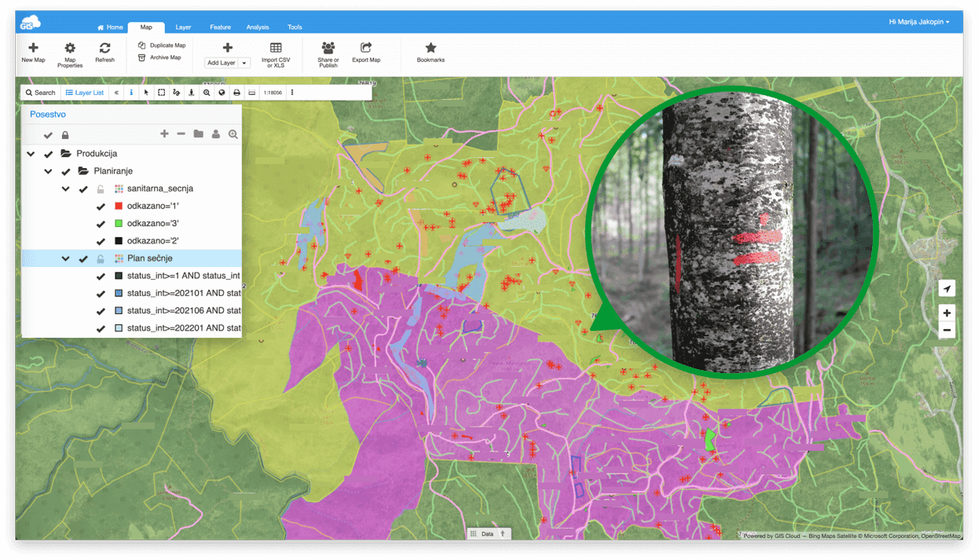978x560 pixels.
Task: Click the Search button
Action: coord(41,93)
